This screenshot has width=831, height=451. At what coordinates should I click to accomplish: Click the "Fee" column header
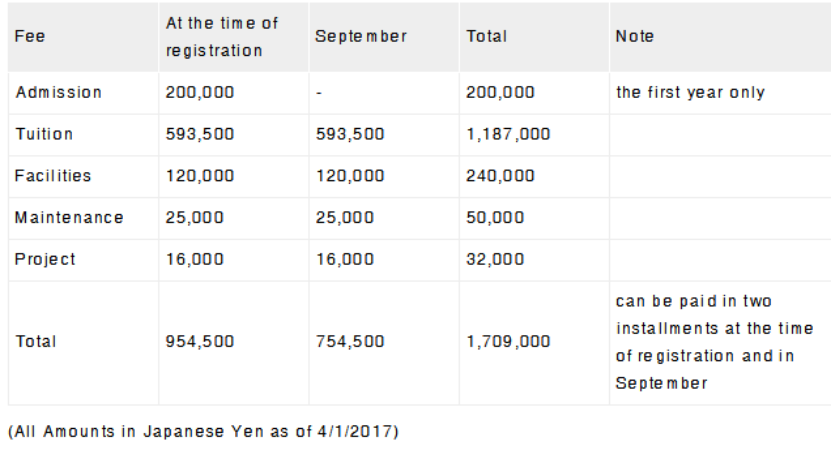[30, 36]
